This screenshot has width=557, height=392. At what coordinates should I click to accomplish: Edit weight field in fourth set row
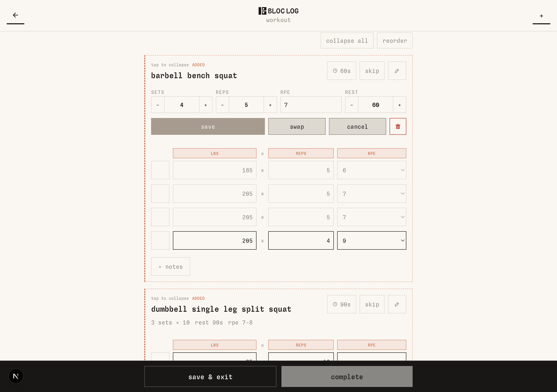pyautogui.click(x=214, y=240)
